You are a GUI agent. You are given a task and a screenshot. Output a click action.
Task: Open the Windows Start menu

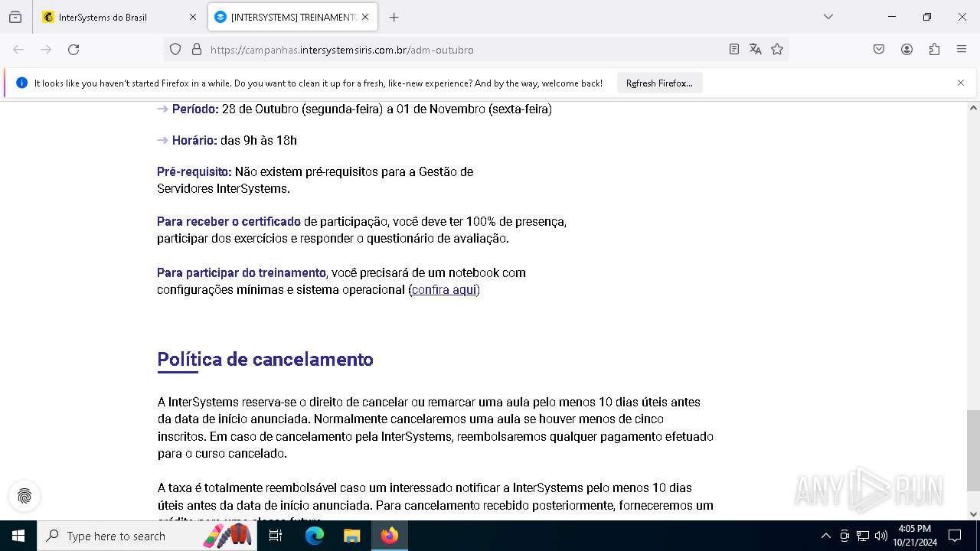(x=18, y=536)
